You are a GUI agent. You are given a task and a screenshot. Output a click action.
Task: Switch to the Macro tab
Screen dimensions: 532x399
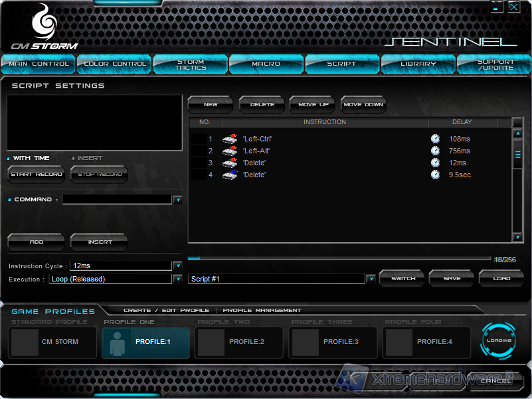266,64
